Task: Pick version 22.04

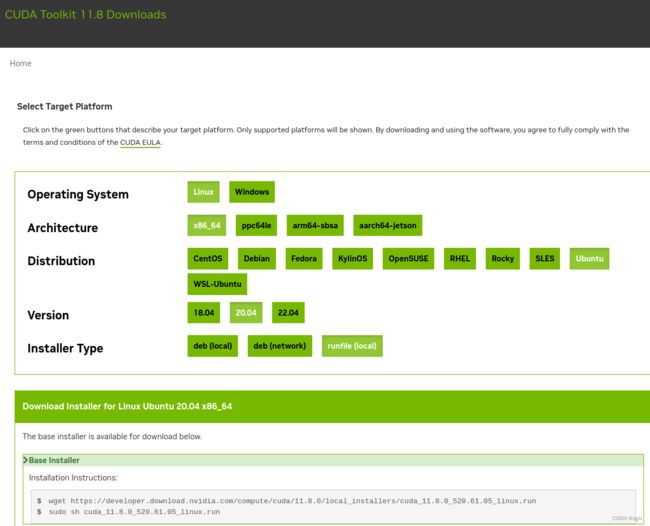Action: (288, 313)
